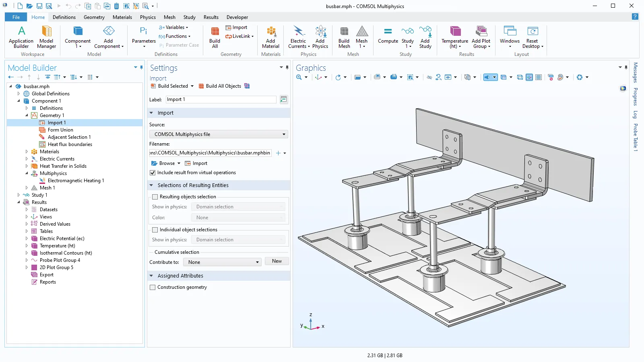The width and height of the screenshot is (644, 362).
Task: Click Build All Objects button
Action: point(220,86)
